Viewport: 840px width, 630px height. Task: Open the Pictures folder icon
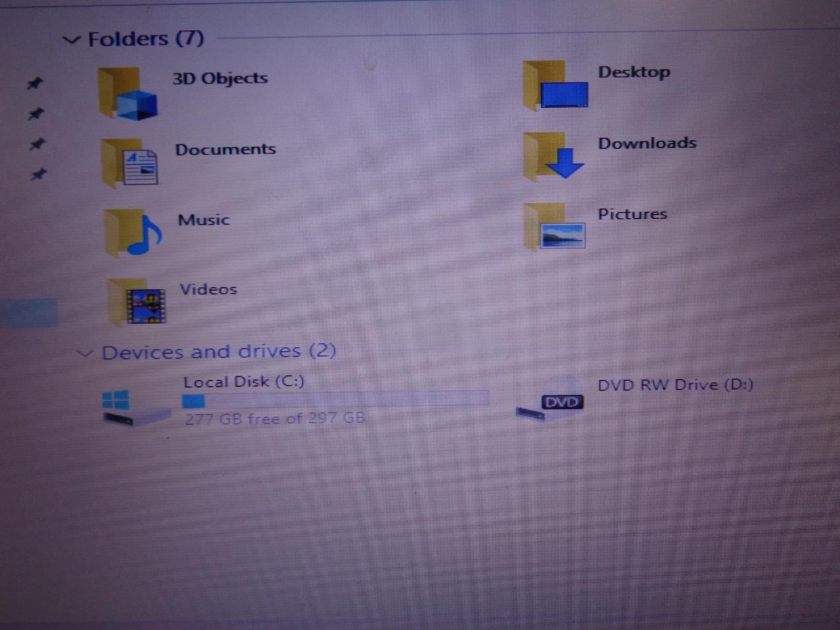555,226
